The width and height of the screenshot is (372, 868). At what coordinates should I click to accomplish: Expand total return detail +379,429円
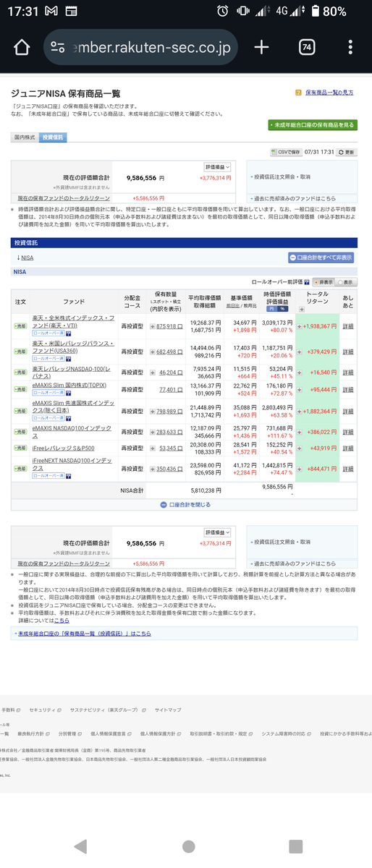pyautogui.click(x=300, y=352)
